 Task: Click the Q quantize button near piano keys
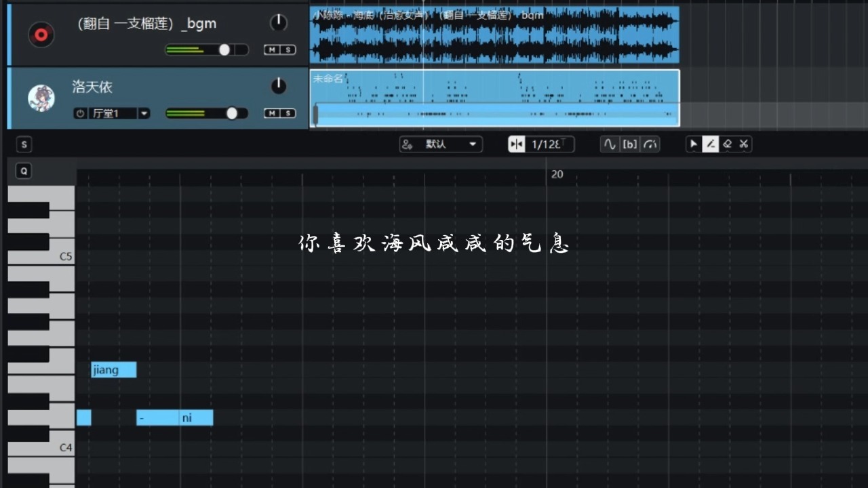(24, 171)
